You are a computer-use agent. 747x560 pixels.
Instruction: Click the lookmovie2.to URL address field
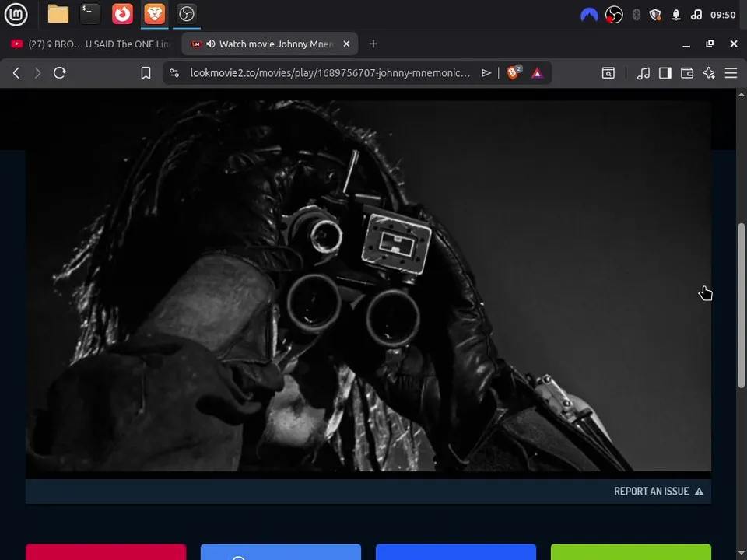(330, 73)
